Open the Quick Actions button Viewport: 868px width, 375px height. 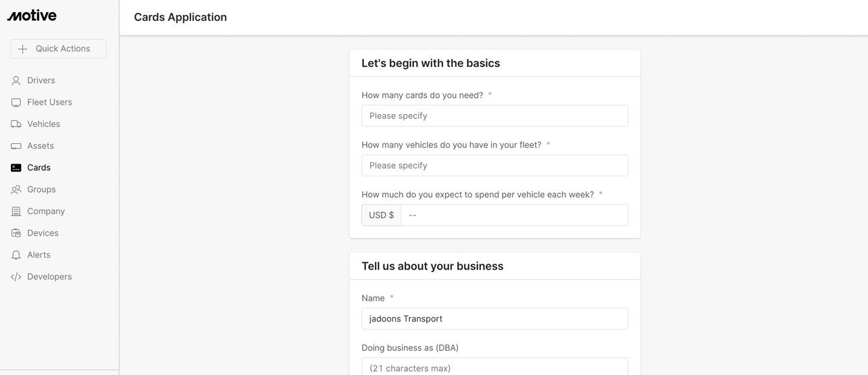pos(59,49)
